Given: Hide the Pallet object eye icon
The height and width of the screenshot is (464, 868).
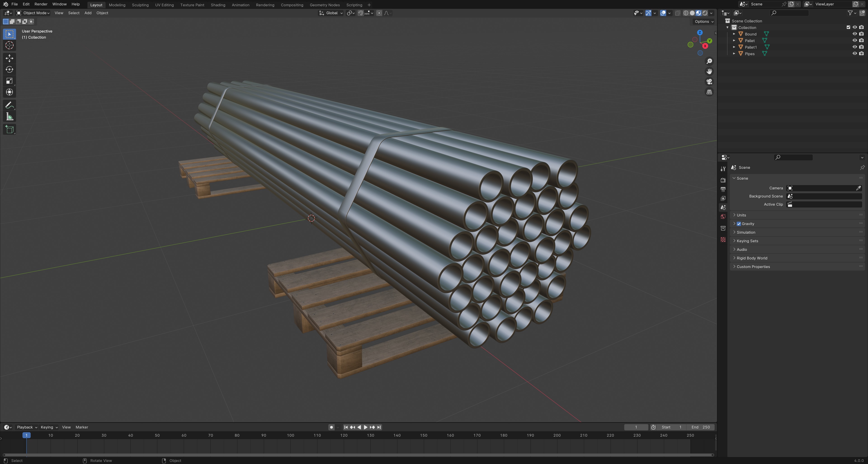Looking at the screenshot, I should point(854,40).
